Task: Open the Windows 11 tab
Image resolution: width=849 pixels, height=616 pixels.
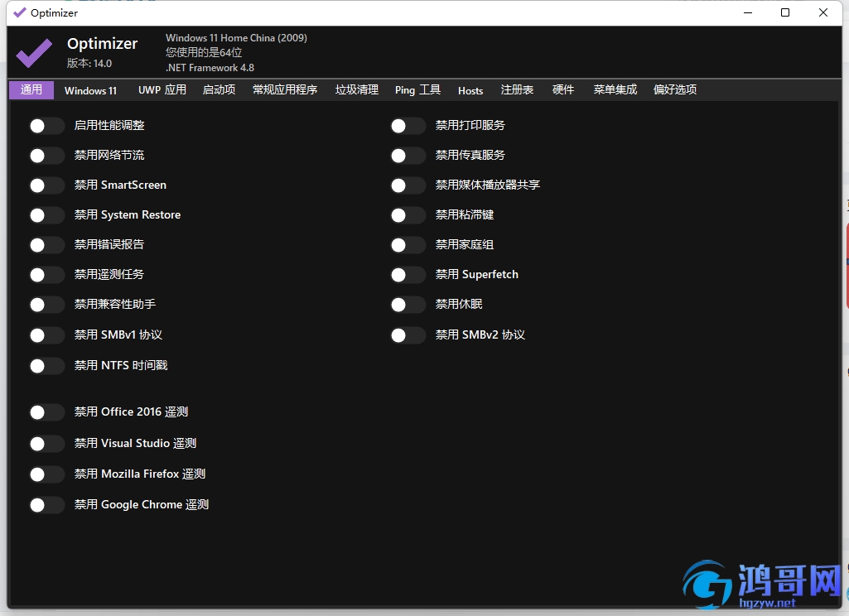Action: 90,90
